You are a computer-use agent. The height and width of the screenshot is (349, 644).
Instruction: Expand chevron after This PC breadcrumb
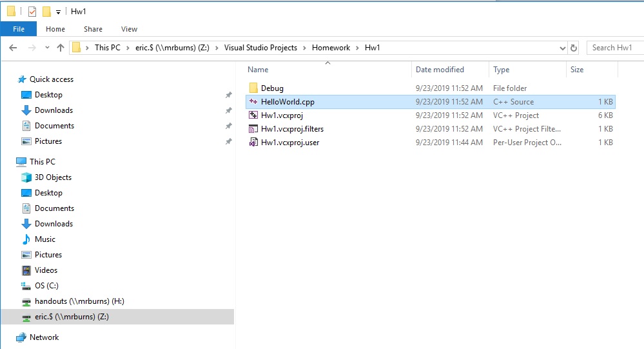tap(128, 48)
